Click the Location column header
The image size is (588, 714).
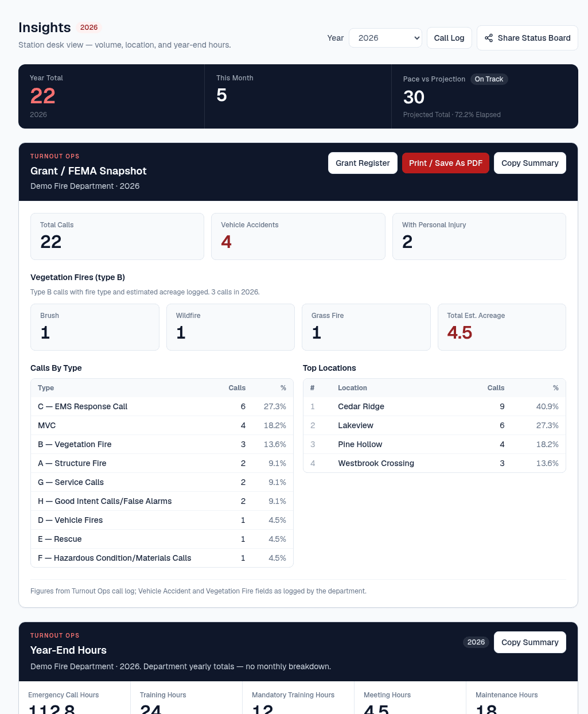point(352,388)
